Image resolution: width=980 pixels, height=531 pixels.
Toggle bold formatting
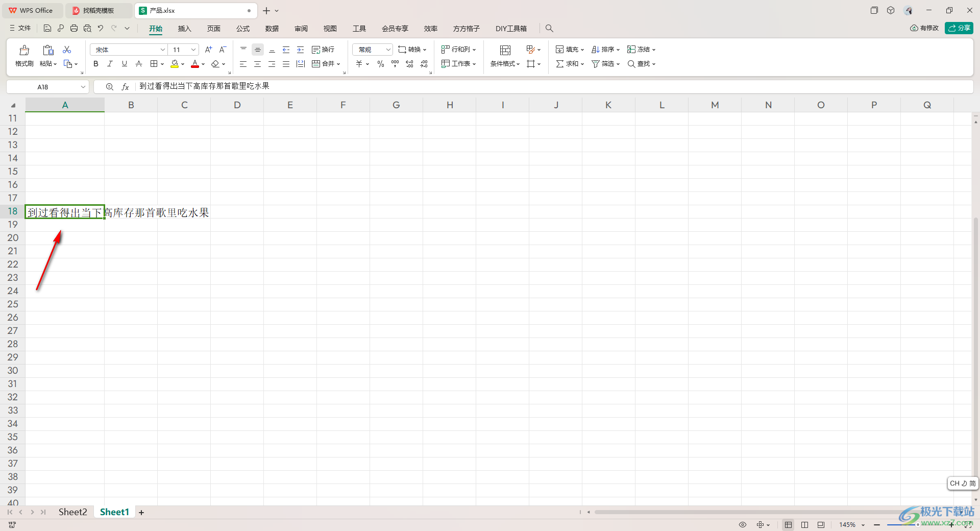click(x=95, y=64)
